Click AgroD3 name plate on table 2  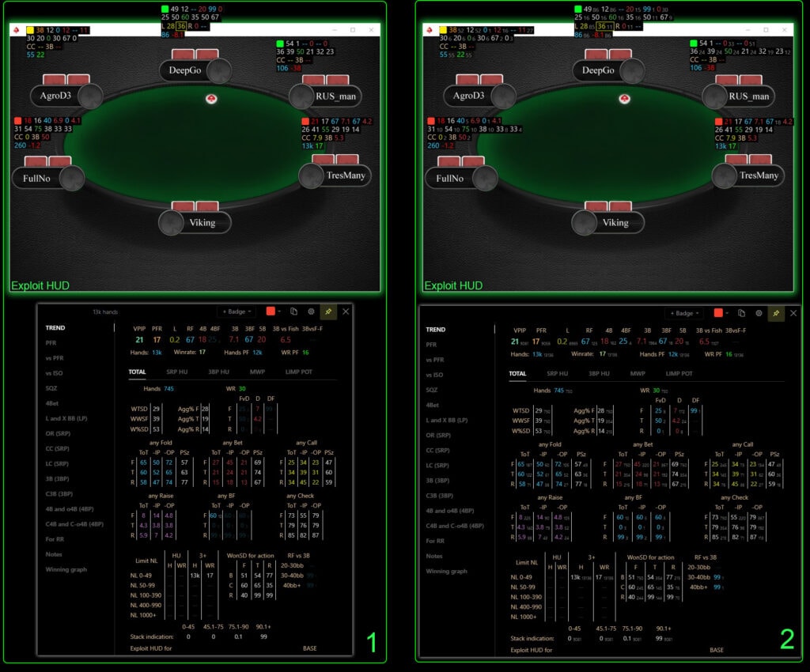tap(468, 96)
